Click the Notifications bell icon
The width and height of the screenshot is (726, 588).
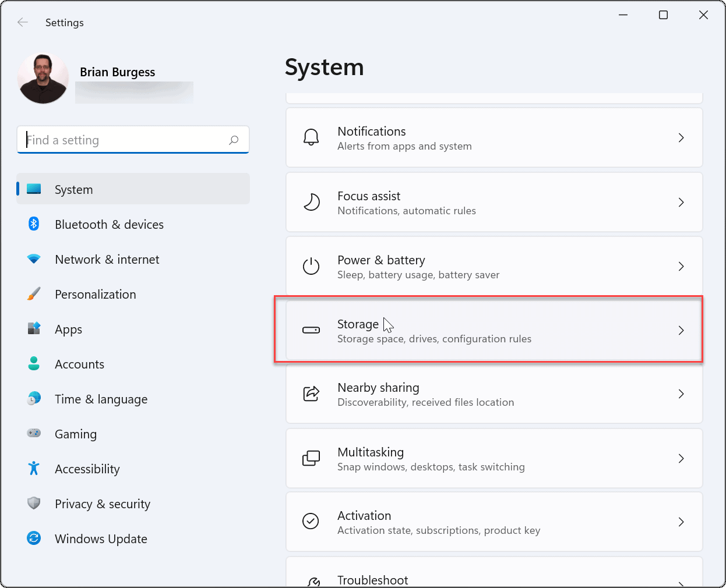coord(311,137)
